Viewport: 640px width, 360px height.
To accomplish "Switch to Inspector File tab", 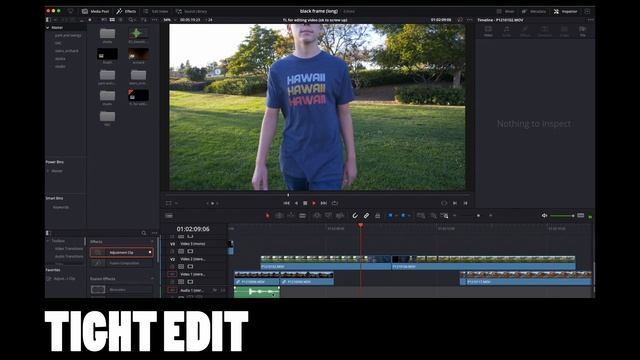I will click(583, 31).
